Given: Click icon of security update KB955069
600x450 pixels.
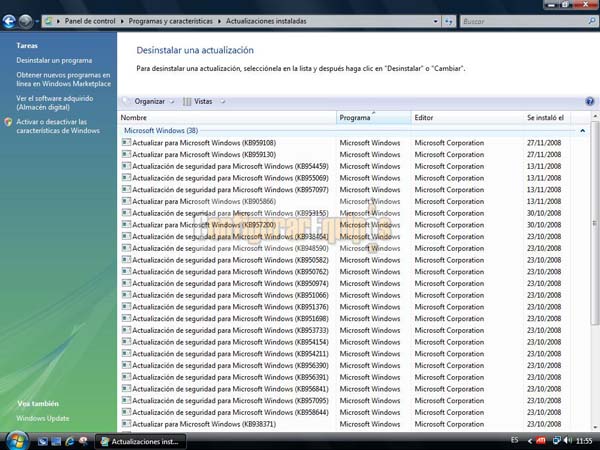Looking at the screenshot, I should point(126,178).
